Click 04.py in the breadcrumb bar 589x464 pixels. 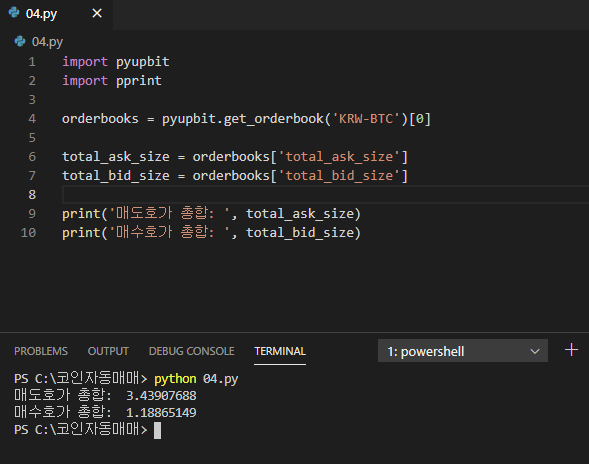47,42
